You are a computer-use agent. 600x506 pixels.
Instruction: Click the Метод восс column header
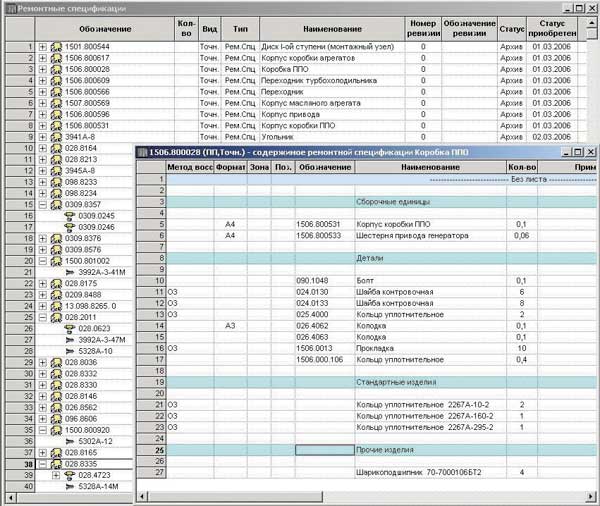point(190,167)
